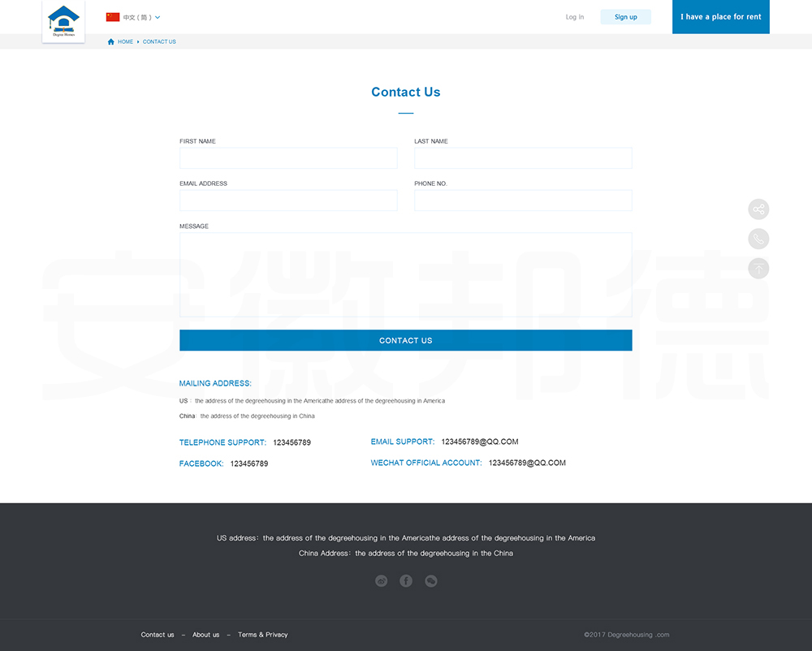Open Terms & Privacy footer link

[262, 635]
